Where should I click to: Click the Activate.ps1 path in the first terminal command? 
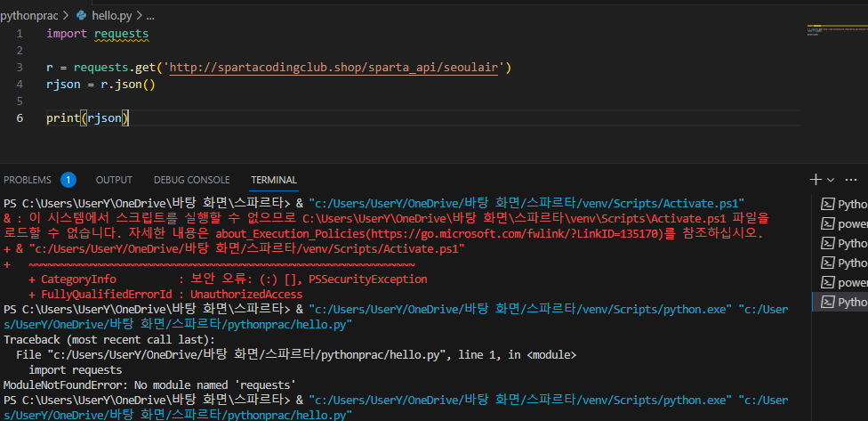(526, 203)
